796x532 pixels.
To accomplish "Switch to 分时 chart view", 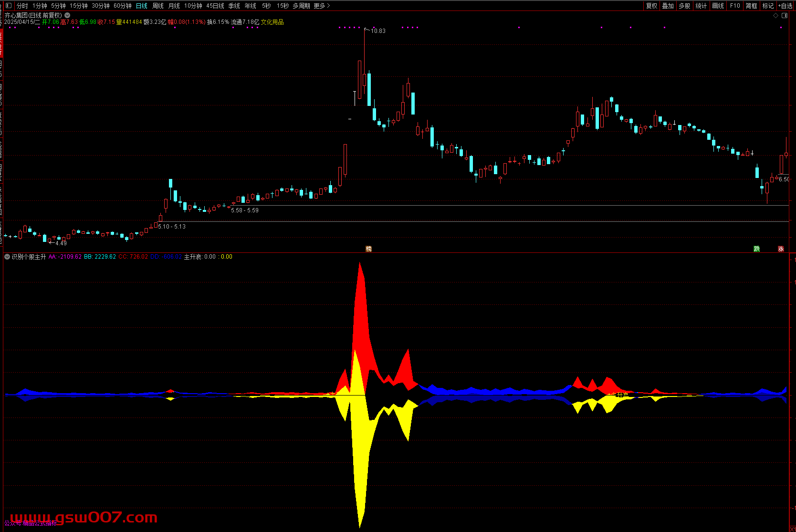I will click(x=22, y=6).
